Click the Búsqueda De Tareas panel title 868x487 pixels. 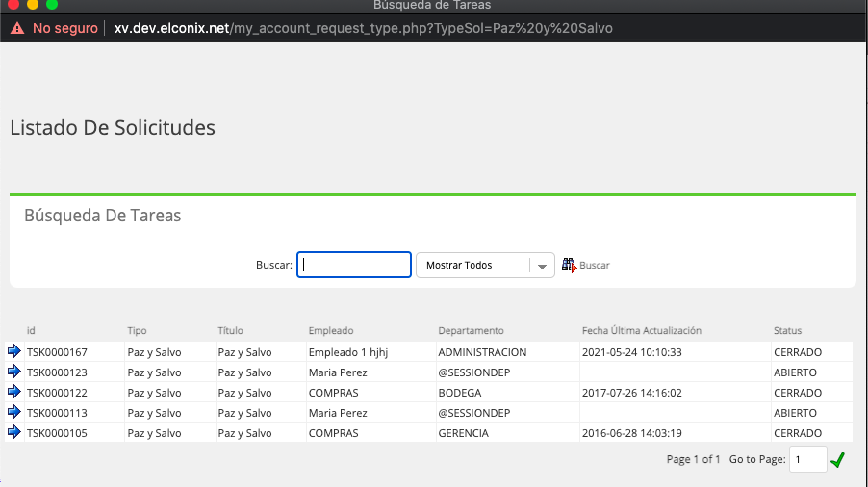point(102,216)
